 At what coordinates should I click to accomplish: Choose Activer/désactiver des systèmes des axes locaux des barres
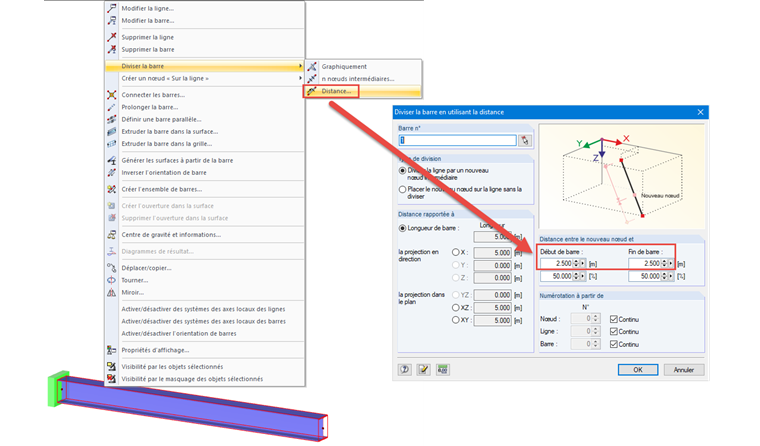pos(204,321)
